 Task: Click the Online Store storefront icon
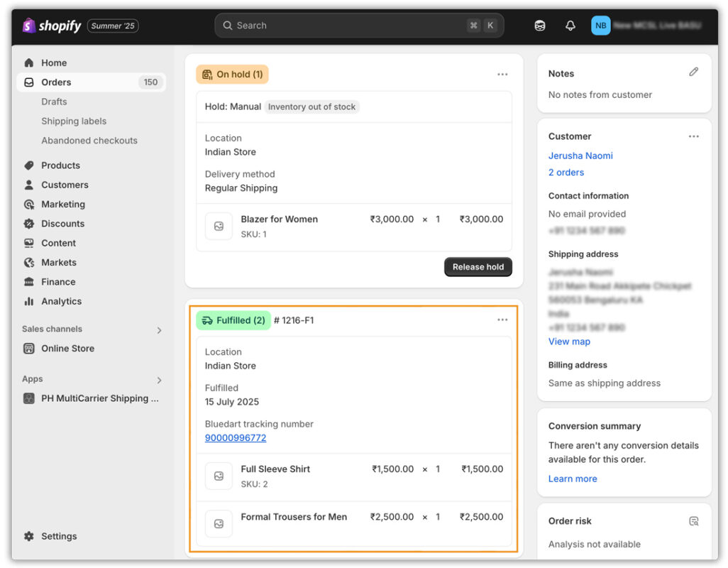pos(29,349)
